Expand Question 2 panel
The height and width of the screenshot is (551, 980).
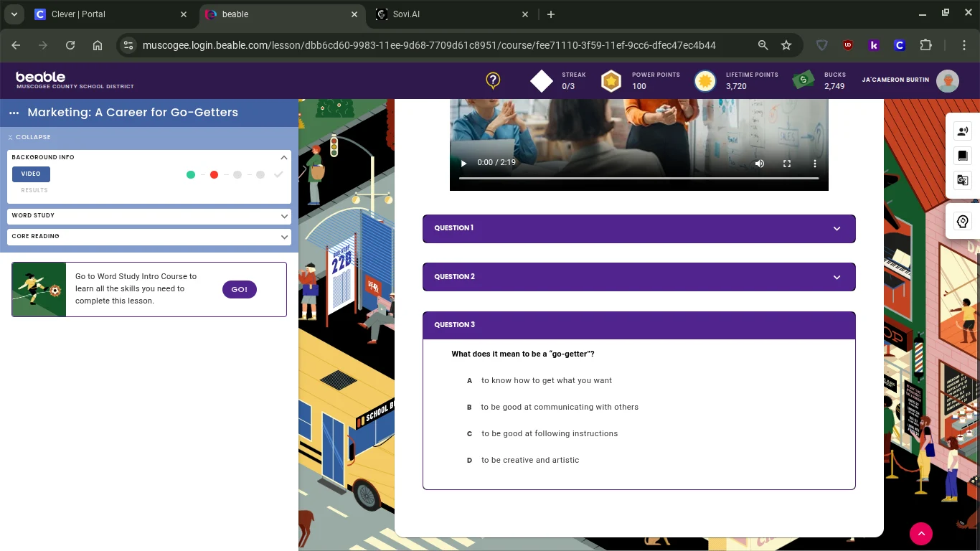639,277
